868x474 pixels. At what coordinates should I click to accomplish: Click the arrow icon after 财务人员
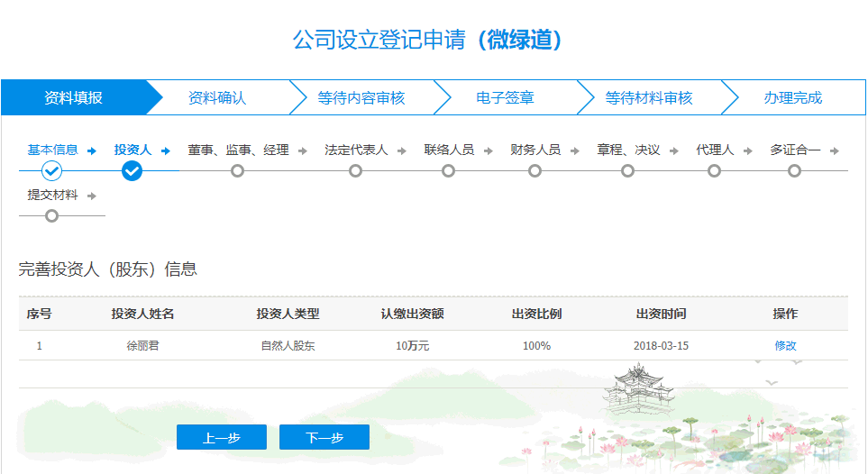pos(574,150)
